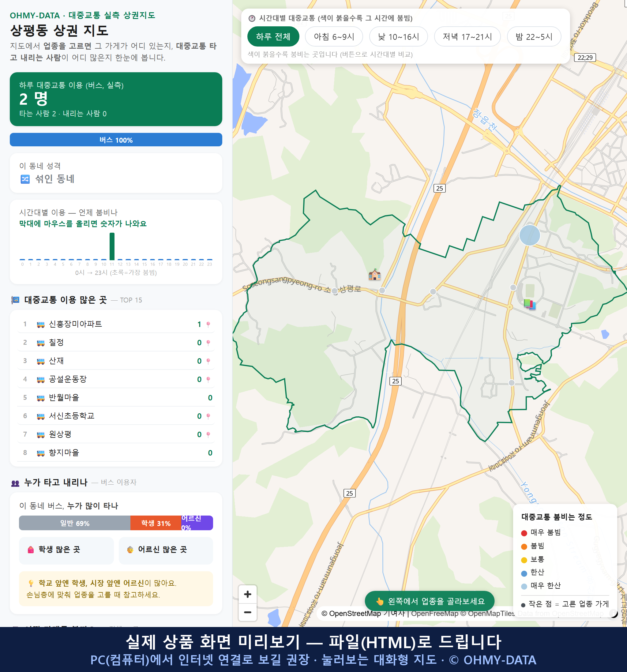Click the stacked books marker on the map
Viewport: 627px width, 672px height.
click(530, 304)
